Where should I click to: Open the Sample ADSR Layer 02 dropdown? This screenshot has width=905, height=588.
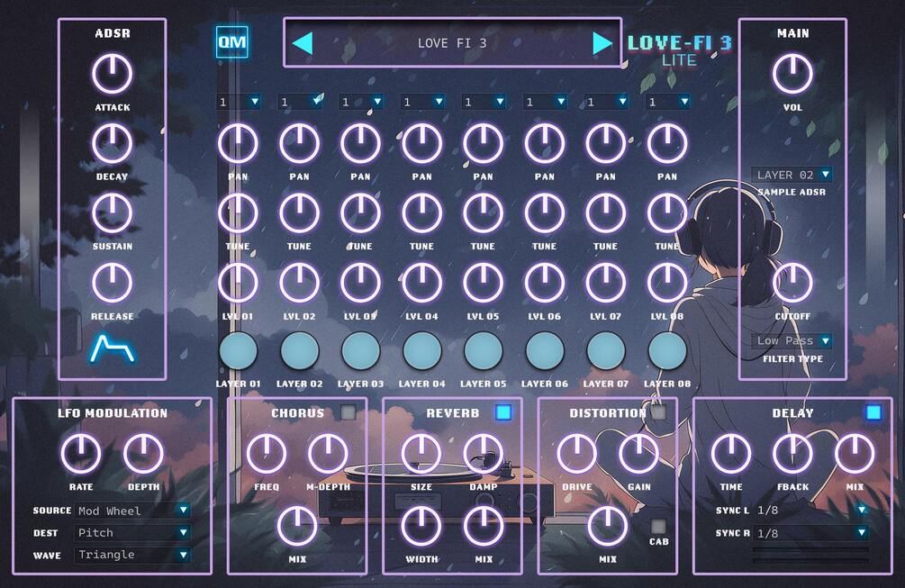click(792, 175)
